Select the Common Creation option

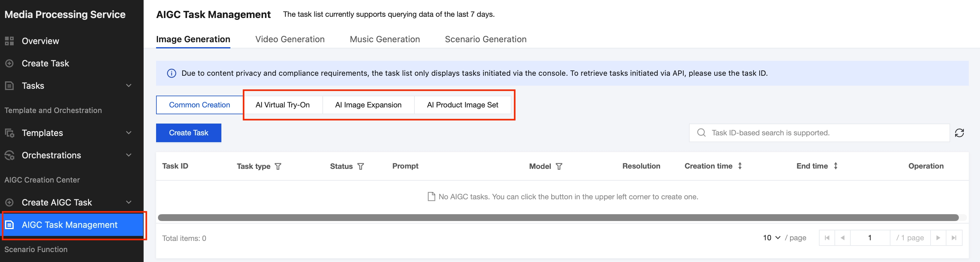[x=199, y=105]
